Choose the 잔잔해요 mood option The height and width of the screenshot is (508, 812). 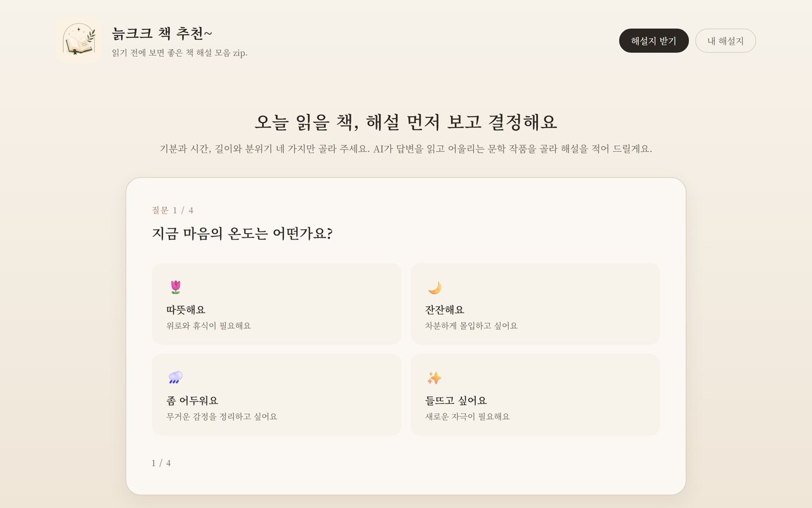click(x=535, y=304)
